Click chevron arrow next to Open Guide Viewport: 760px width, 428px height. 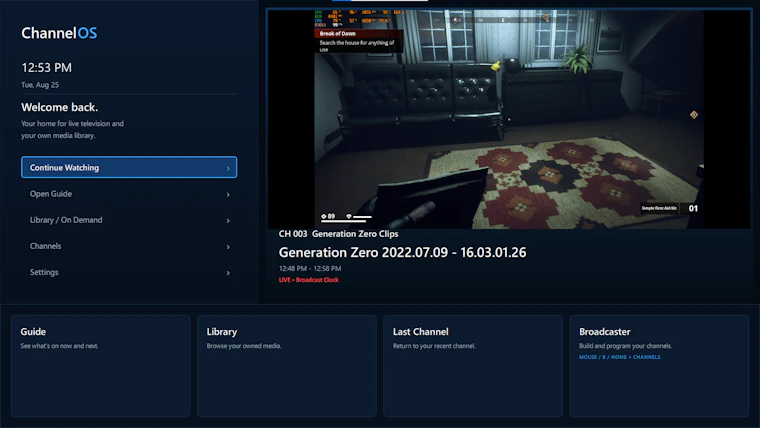click(228, 194)
